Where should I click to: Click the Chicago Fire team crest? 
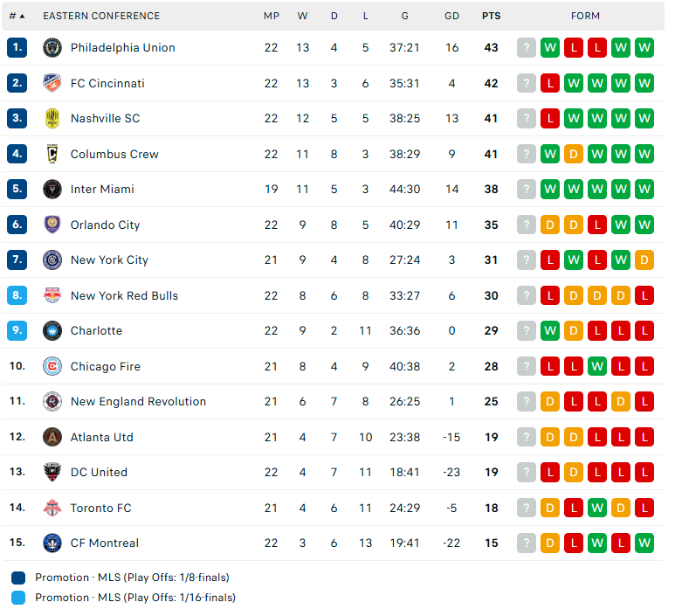click(x=52, y=366)
